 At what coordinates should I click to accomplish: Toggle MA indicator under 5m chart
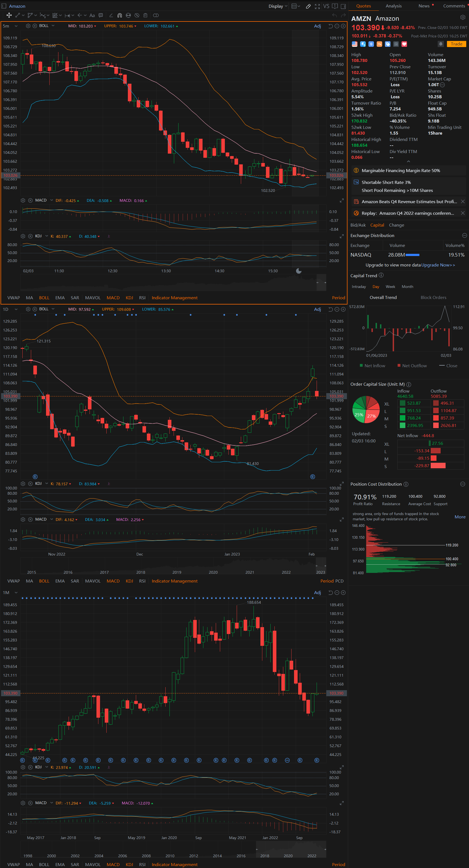click(29, 298)
